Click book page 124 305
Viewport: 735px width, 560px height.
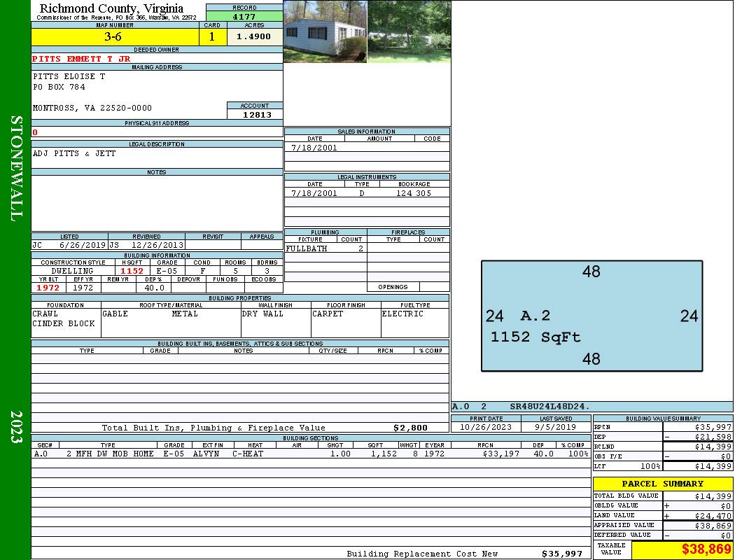(414, 192)
